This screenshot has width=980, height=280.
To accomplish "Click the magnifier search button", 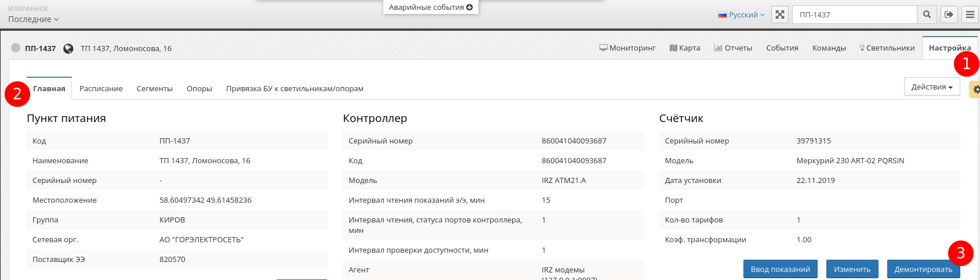I will point(927,15).
